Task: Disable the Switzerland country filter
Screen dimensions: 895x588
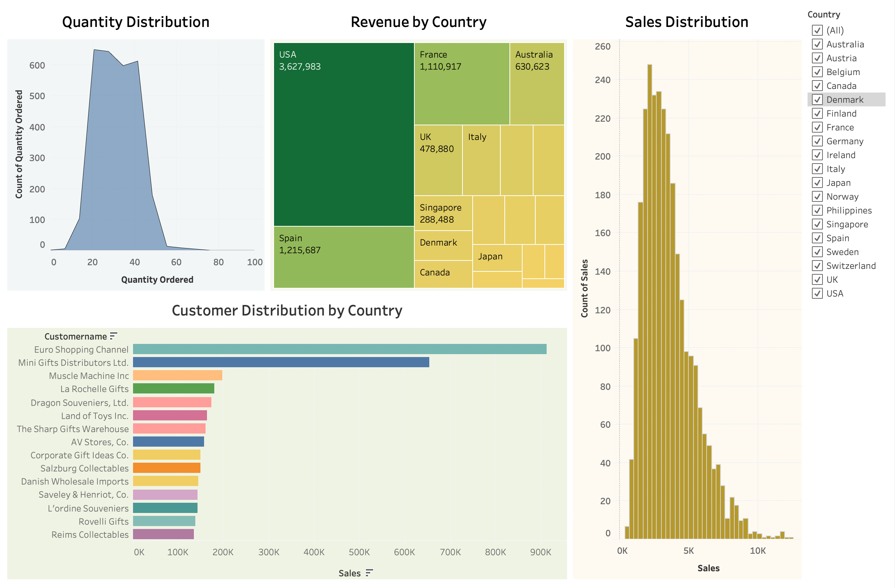Action: 817,266
